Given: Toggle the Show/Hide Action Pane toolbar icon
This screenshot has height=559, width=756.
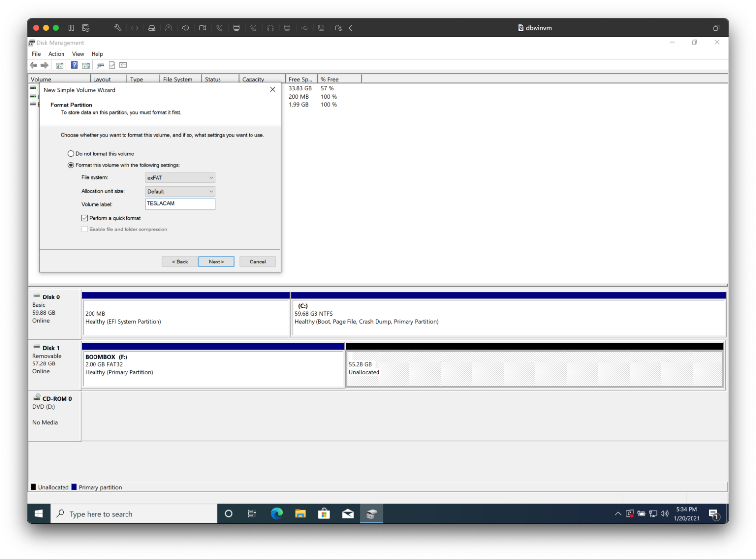Looking at the screenshot, I should pyautogui.click(x=86, y=65).
